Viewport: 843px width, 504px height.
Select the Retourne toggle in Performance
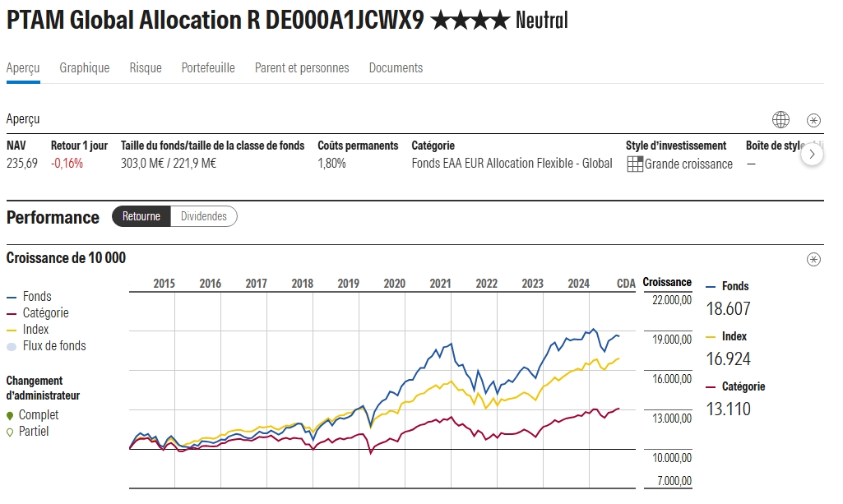click(141, 216)
